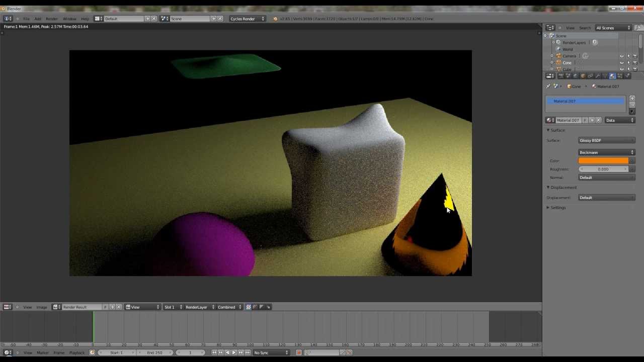Click the Blender logo in info header
644x362 pixels.
[x=275, y=19]
